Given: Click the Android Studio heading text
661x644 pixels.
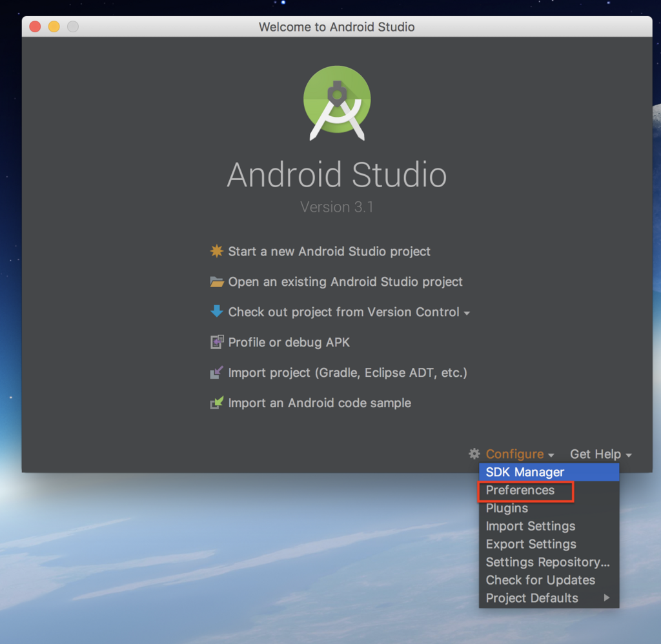Looking at the screenshot, I should (x=337, y=174).
